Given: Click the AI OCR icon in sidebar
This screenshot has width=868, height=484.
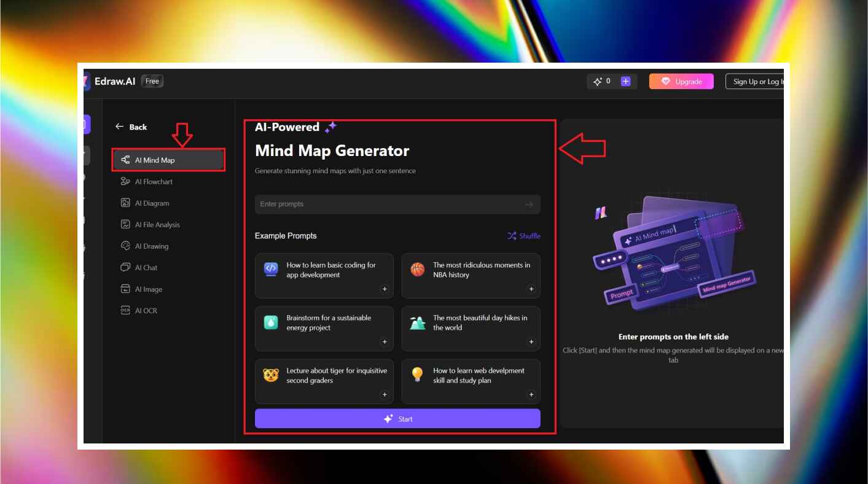Looking at the screenshot, I should 125,311.
